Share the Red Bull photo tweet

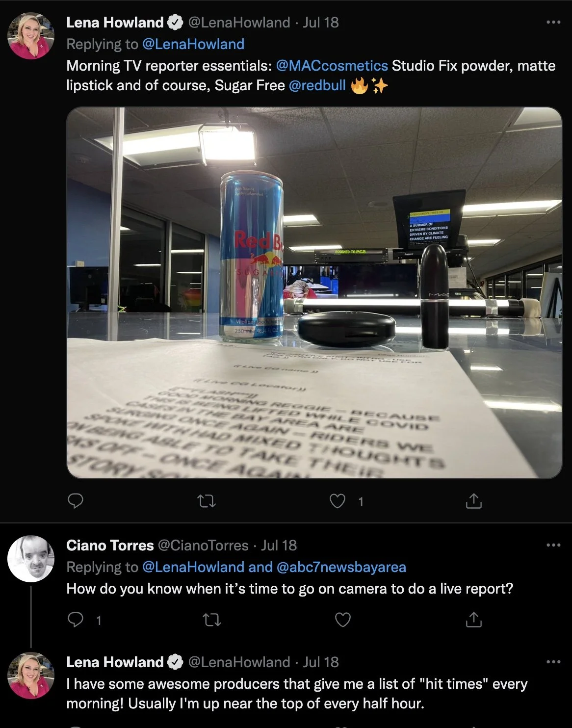[x=473, y=501]
